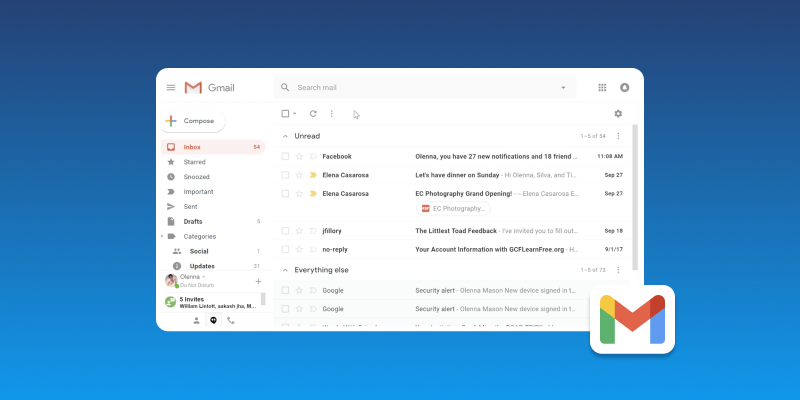Click Olenna's profile avatar in chat

point(171,281)
